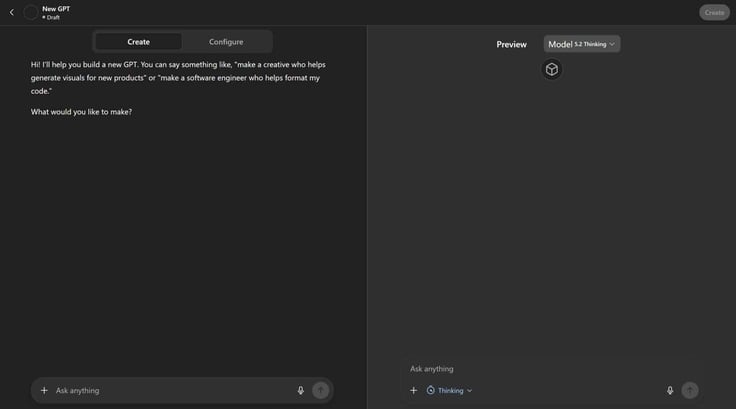Click "What would you like to make?" text

click(x=81, y=112)
